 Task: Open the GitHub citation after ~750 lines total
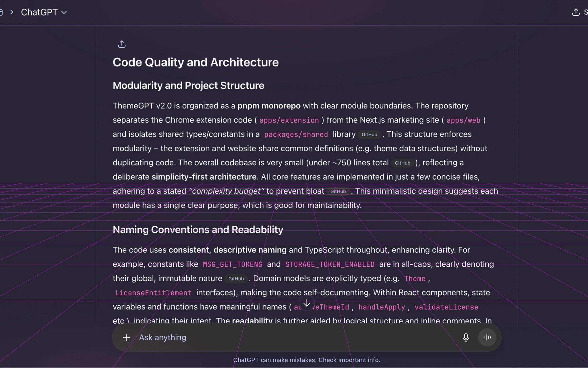[x=403, y=163]
